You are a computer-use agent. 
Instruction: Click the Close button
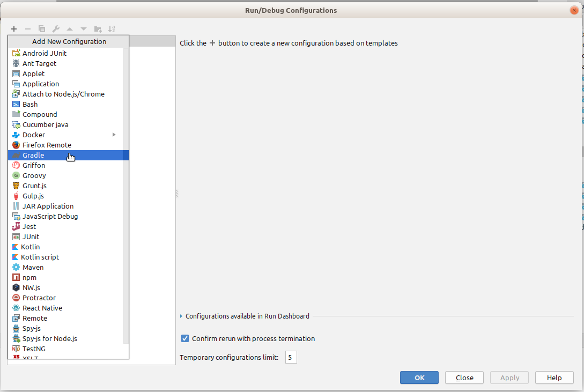pos(464,378)
